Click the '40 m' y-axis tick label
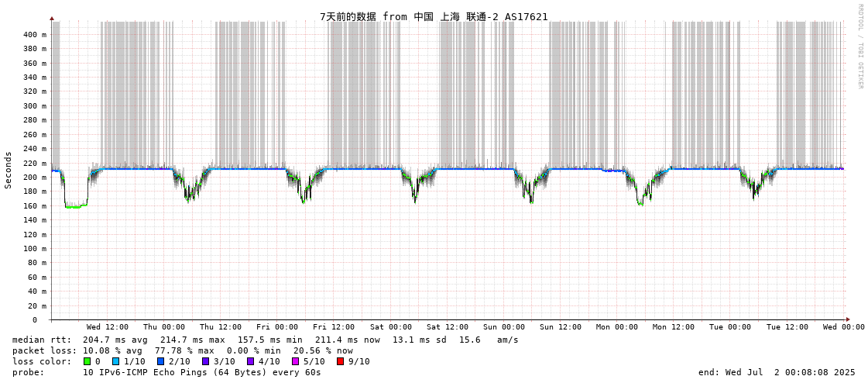The image size is (868, 383). tap(37, 292)
